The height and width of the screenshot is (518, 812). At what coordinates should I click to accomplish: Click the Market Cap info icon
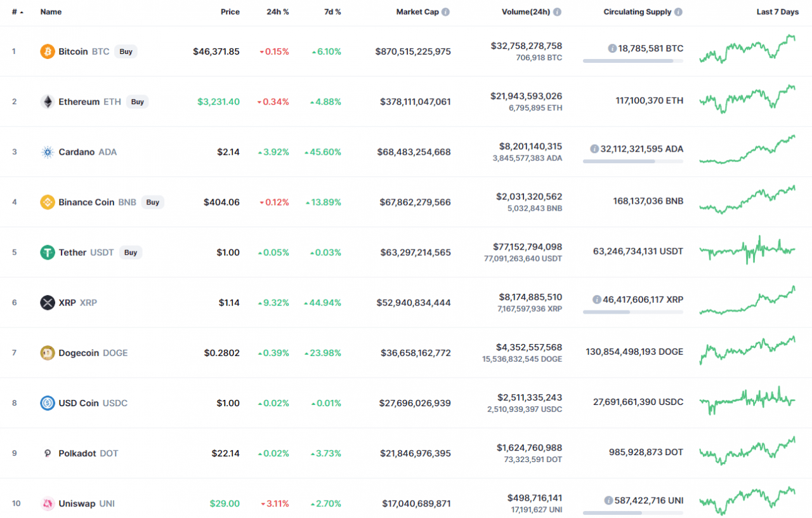point(445,12)
